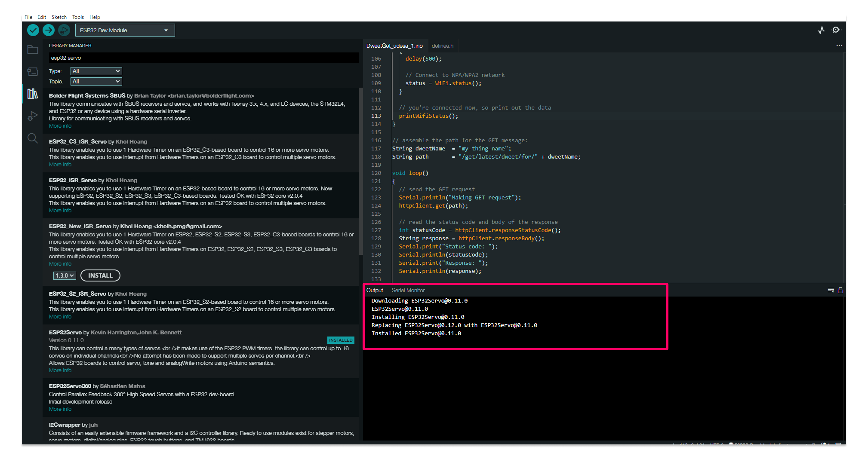This screenshot has width=868, height=459.
Task: Open the Search sidebar icon
Action: pyautogui.click(x=33, y=138)
